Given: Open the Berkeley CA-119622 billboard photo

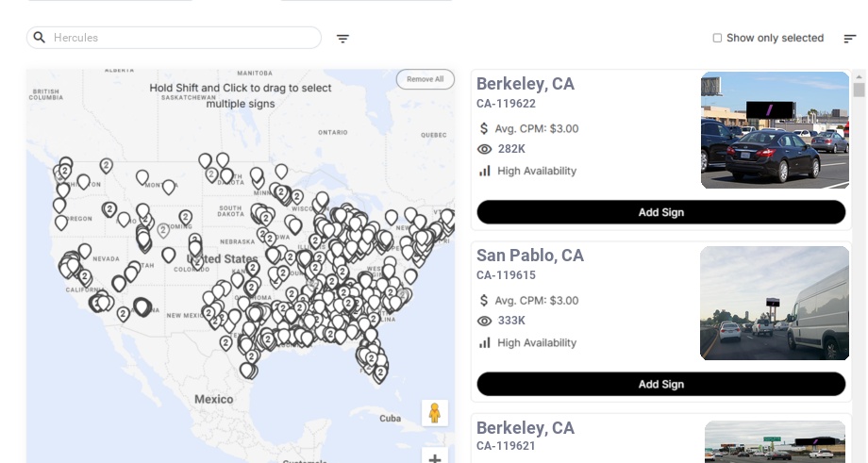Looking at the screenshot, I should point(775,130).
